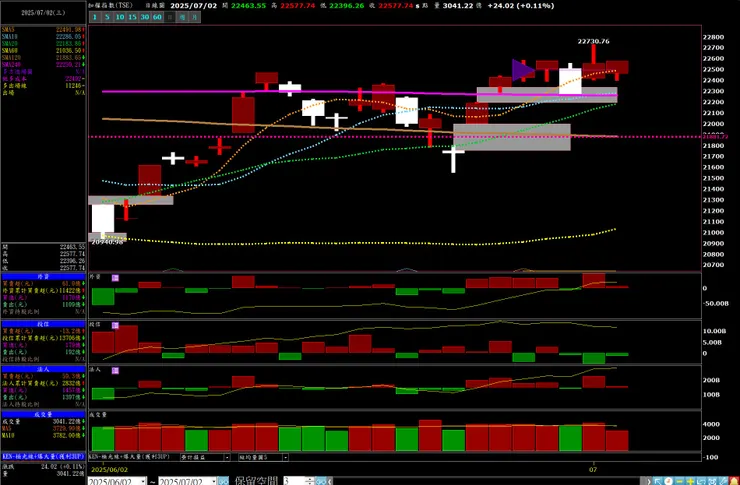Select the daily (日) timeframe button

click(x=170, y=17)
